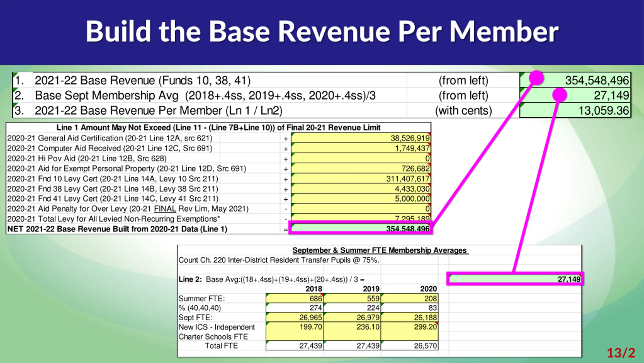Image resolution: width=644 pixels, height=363 pixels.
Task: Select the value 1,749,437
Action: (412, 148)
